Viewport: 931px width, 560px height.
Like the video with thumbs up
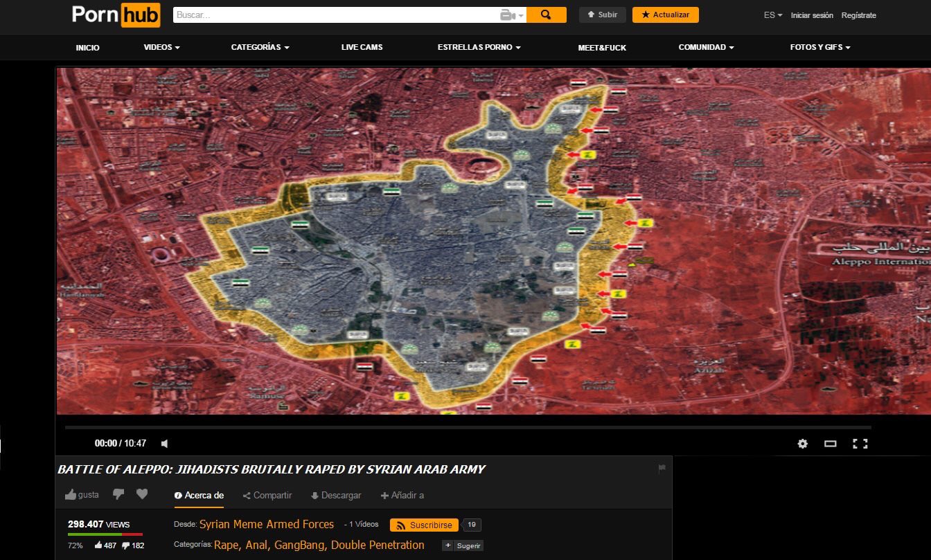[71, 495]
